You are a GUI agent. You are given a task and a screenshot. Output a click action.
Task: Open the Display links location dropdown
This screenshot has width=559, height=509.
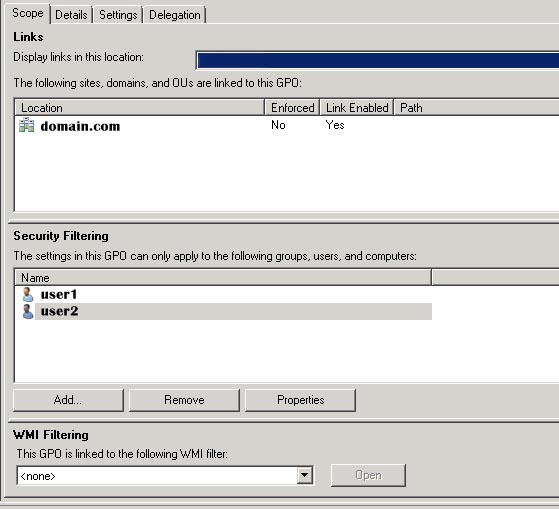click(x=378, y=60)
